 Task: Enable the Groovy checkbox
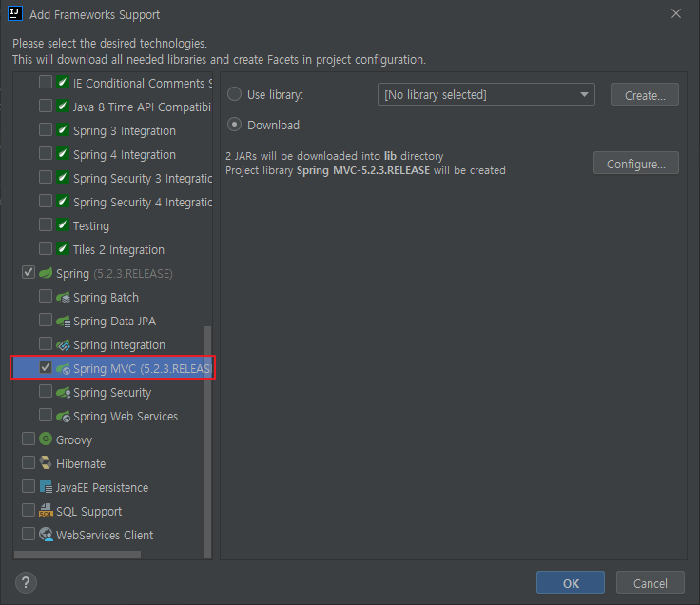click(x=29, y=439)
